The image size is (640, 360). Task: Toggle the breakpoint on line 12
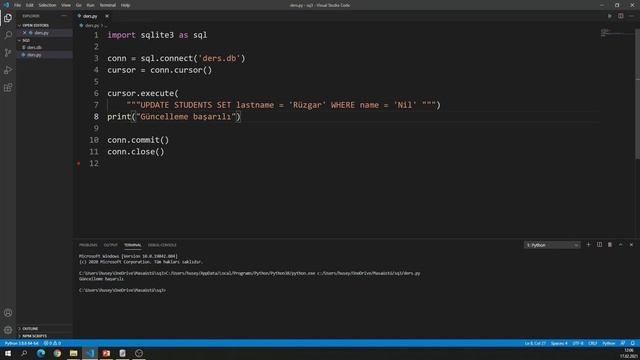click(x=79, y=163)
